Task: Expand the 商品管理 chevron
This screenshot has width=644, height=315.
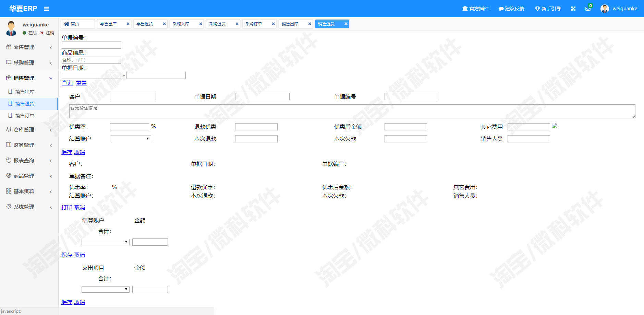Action: 51,176
